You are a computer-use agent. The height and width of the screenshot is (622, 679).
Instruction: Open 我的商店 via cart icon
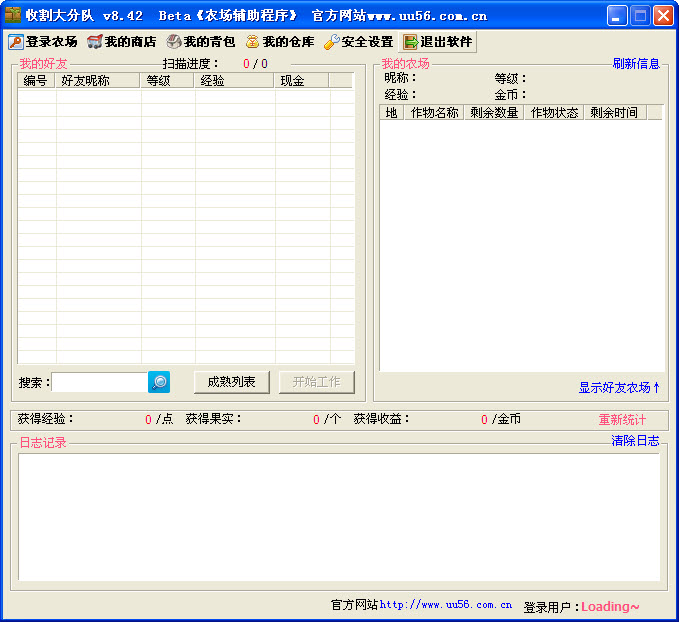click(x=94, y=42)
